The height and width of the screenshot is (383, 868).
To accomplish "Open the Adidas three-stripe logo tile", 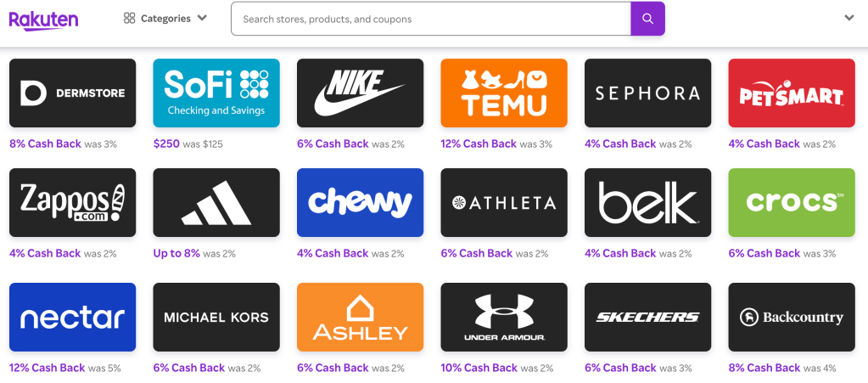I will click(x=216, y=203).
